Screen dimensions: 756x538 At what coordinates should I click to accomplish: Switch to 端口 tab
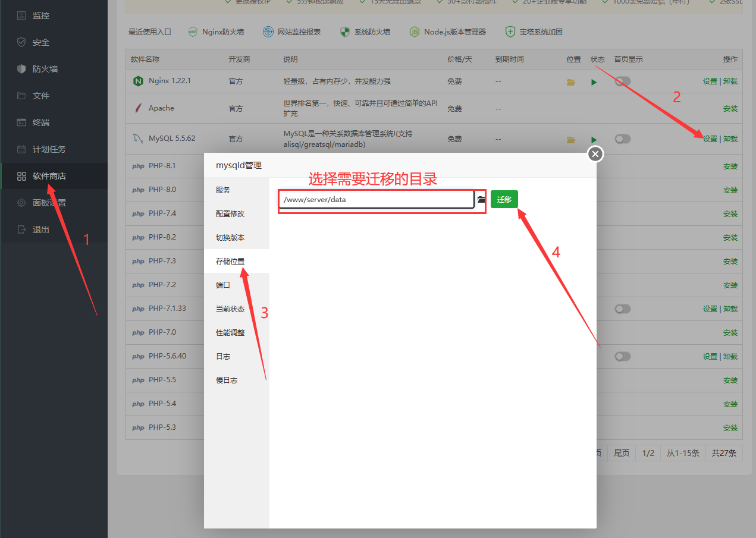pos(237,285)
